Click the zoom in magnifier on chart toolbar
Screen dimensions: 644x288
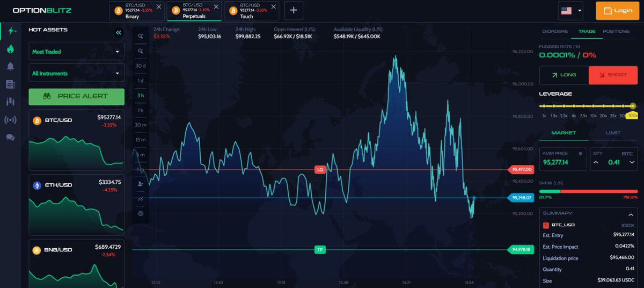[141, 37]
